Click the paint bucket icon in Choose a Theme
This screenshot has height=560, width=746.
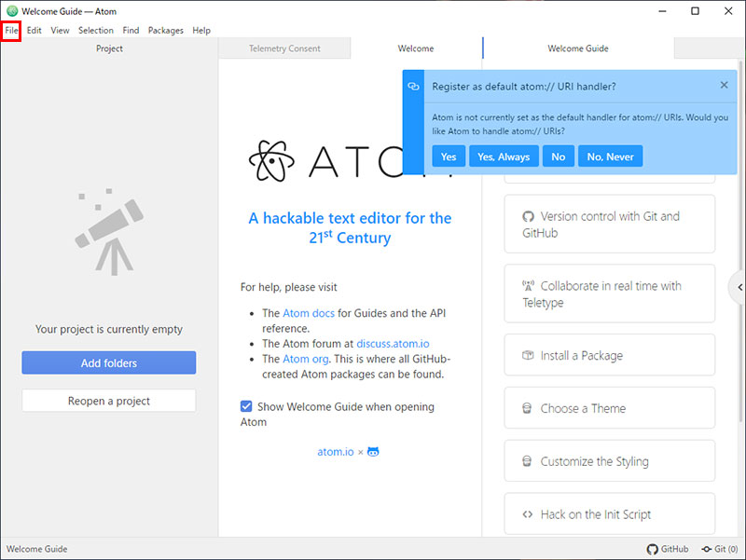527,408
